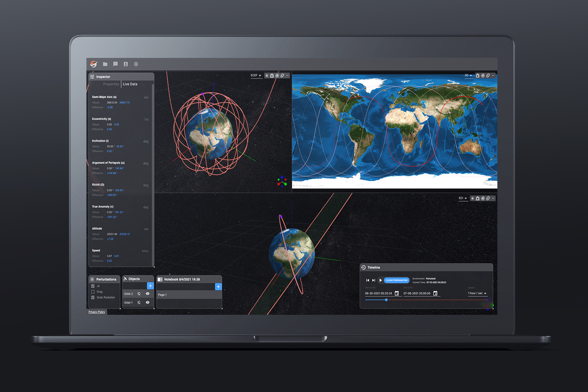
Task: Open the Privacy Policy link
Action: click(x=97, y=312)
